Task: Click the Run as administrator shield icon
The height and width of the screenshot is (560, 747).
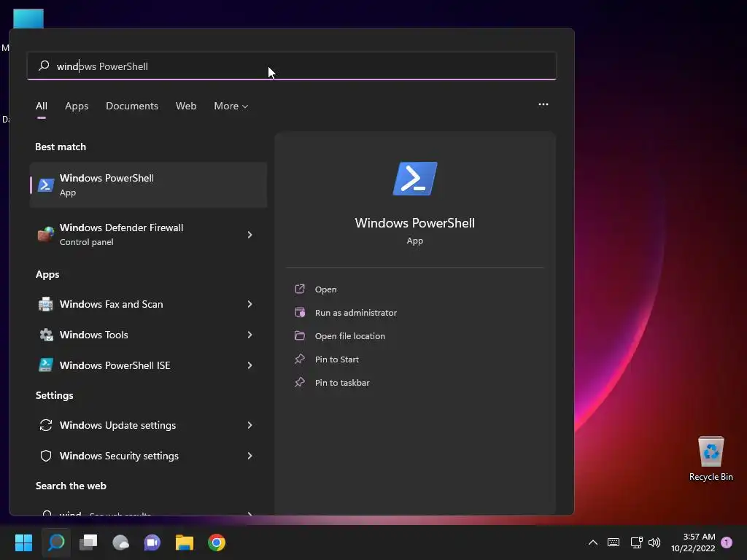Action: click(300, 312)
